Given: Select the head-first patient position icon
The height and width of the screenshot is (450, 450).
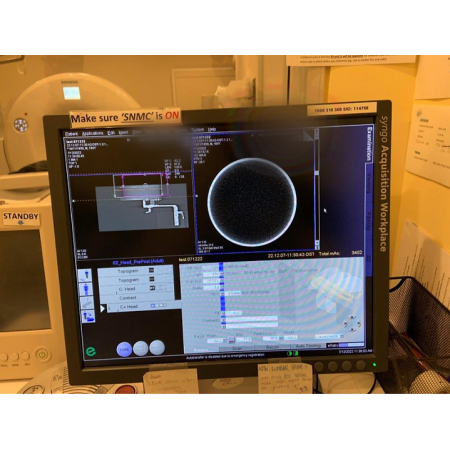Looking at the screenshot, I should pyautogui.click(x=86, y=276).
